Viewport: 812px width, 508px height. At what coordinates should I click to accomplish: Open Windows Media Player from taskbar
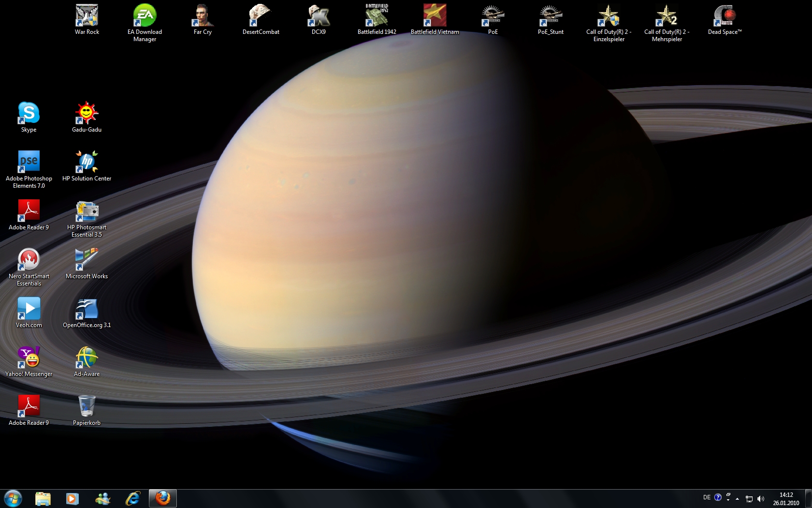(x=72, y=498)
